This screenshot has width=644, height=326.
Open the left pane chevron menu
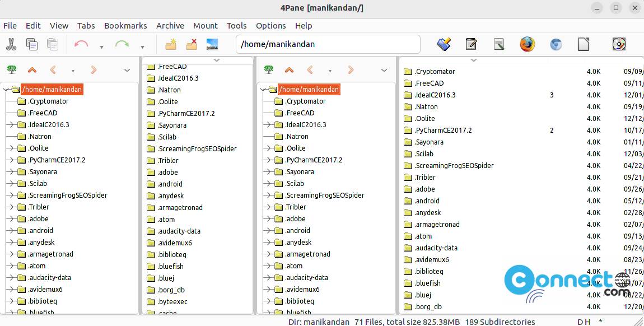coord(127,70)
